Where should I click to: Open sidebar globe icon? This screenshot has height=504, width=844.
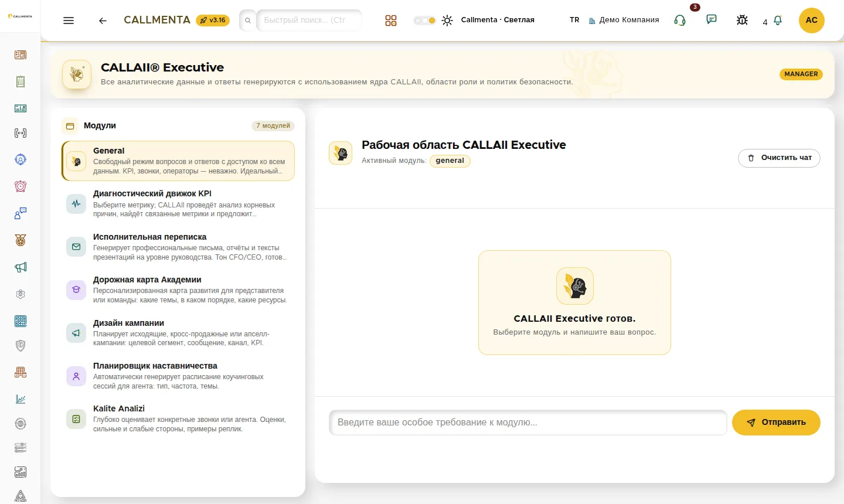pos(21,424)
